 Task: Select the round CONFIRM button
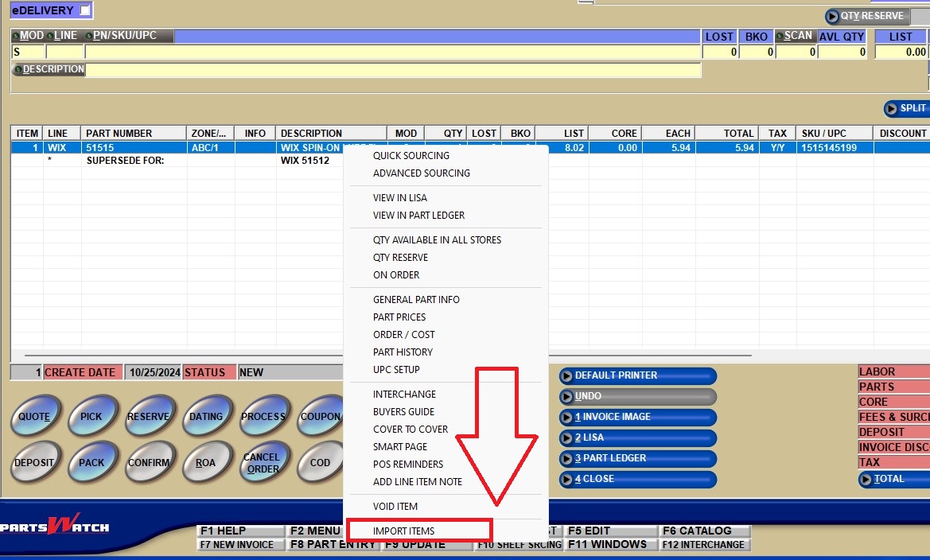pyautogui.click(x=148, y=462)
